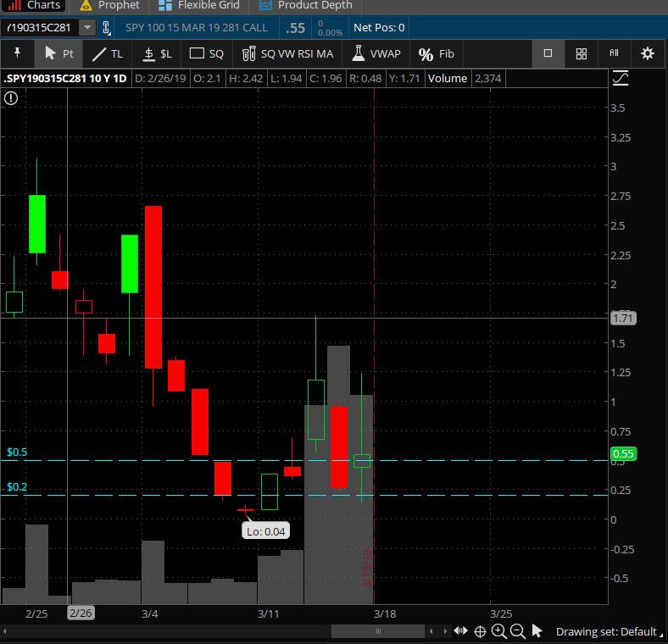The height and width of the screenshot is (644, 668).
Task: Click the horizontal time scrollbar thumb
Action: [x=378, y=631]
